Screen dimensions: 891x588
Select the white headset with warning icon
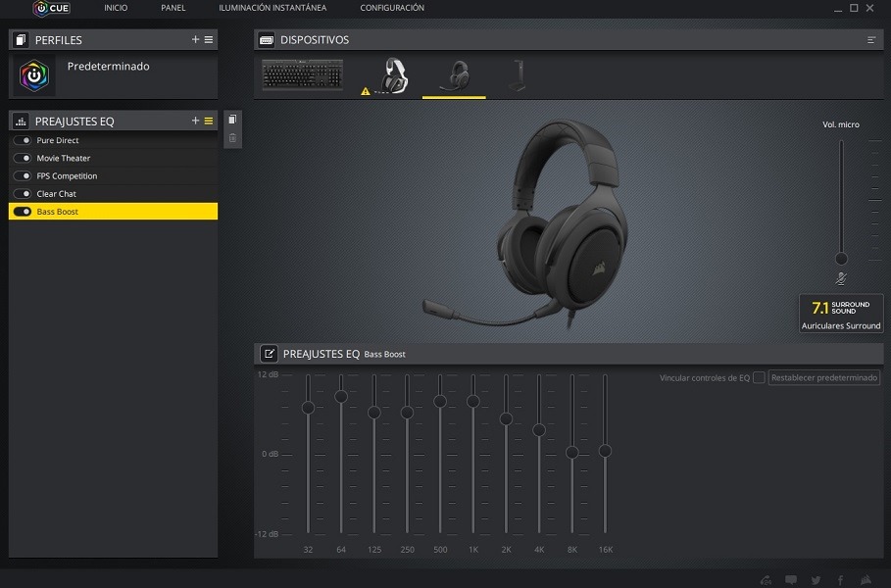coord(393,75)
